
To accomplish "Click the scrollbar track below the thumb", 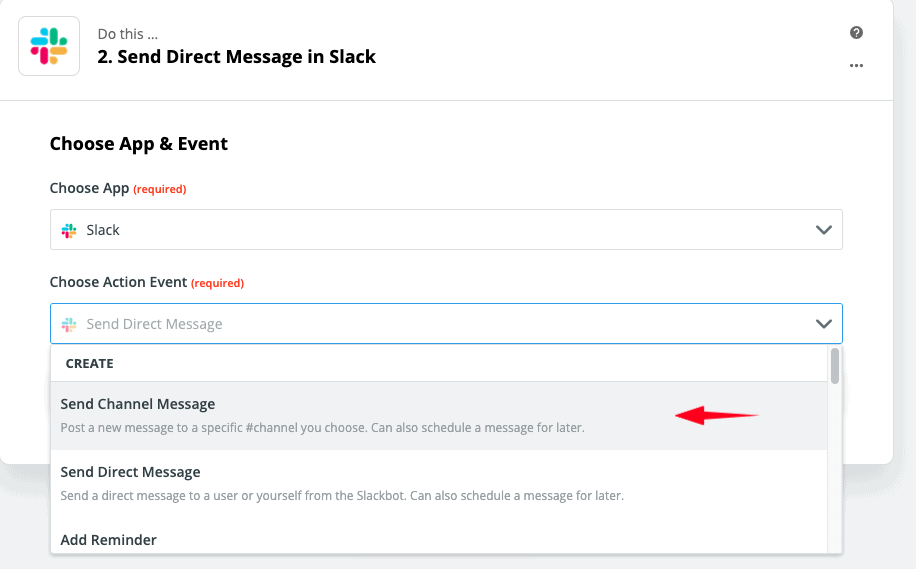I will 834,470.
